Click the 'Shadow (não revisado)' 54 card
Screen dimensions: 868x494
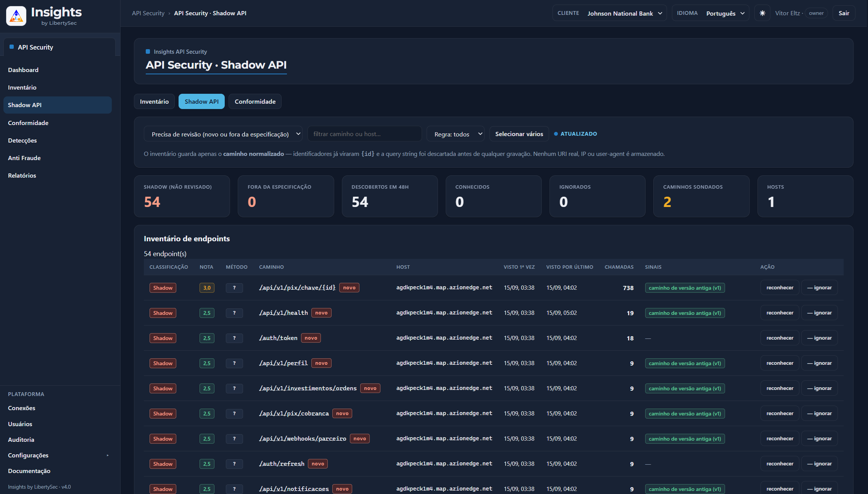(x=182, y=196)
